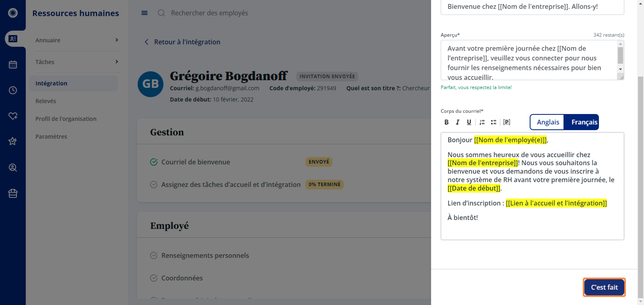The width and height of the screenshot is (644, 305).
Task: Click the ENVOYÉ status badge
Action: (319, 162)
